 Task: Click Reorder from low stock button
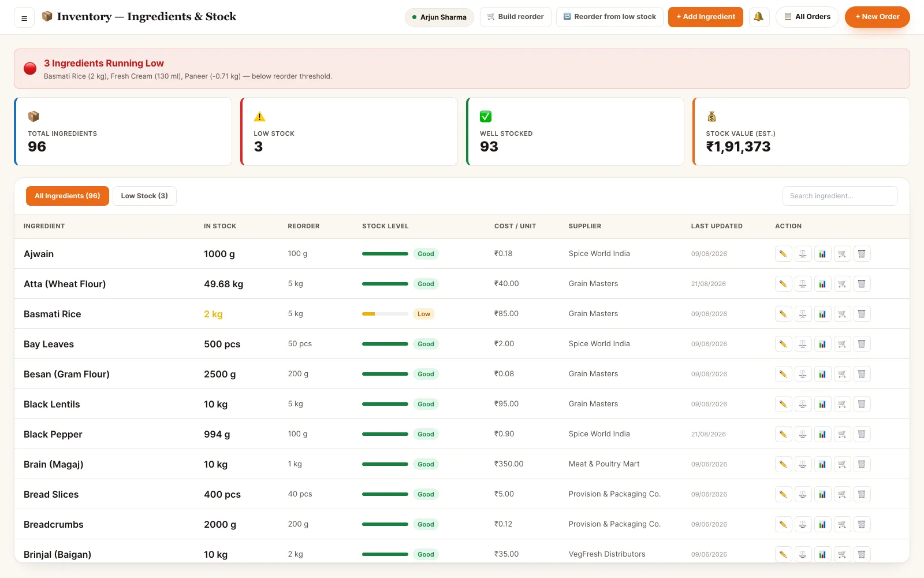(x=610, y=17)
